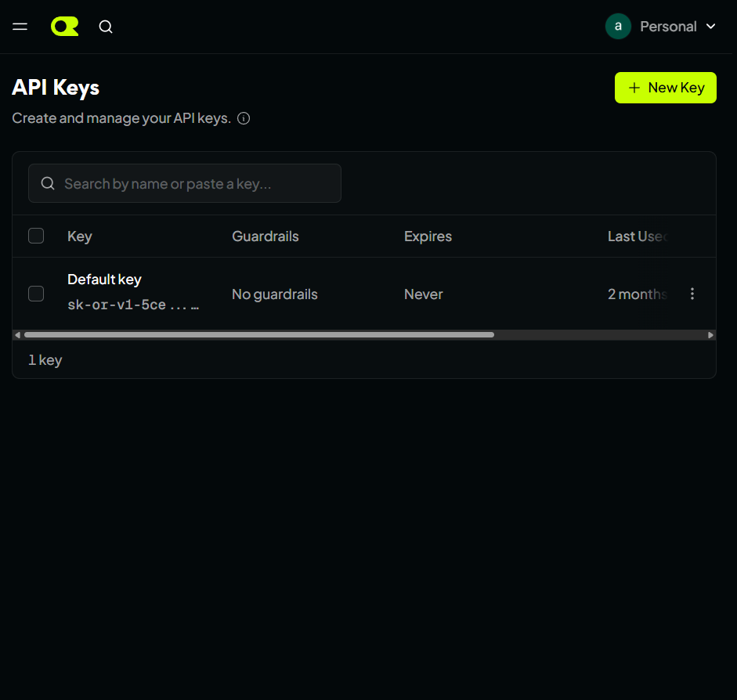This screenshot has width=737, height=700.
Task: Click the sk-or-v1-5ce key value
Action: 133,305
